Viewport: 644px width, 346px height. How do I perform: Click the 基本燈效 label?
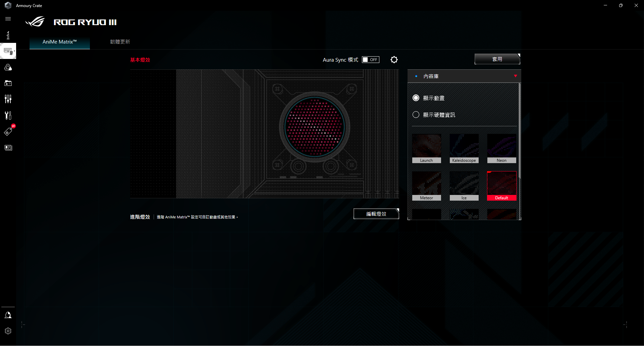(x=140, y=60)
